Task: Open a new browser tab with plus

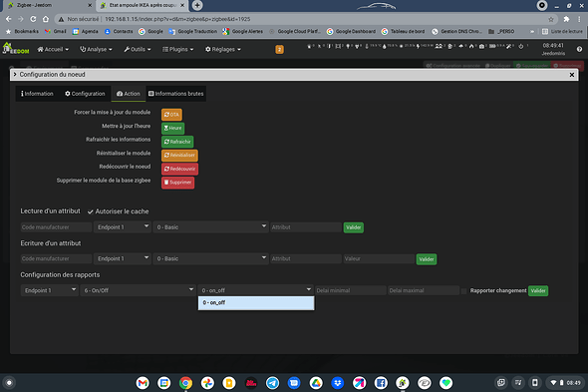Action: pos(197,5)
